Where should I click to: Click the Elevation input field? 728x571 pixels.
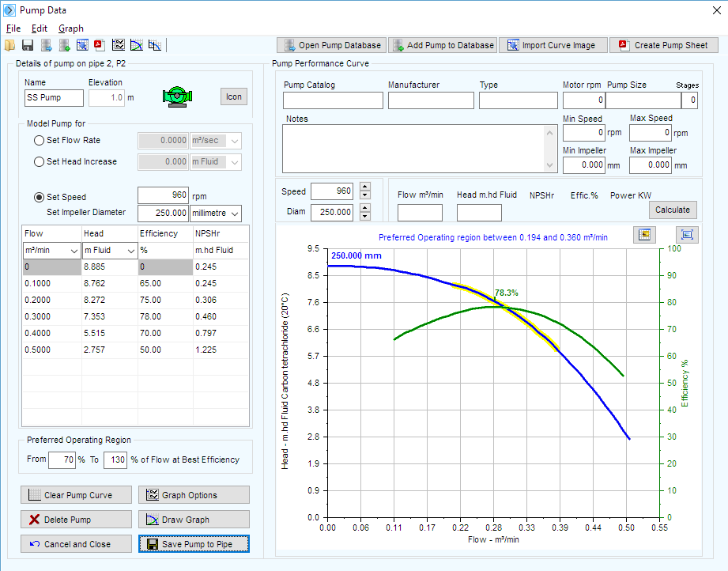107,98
